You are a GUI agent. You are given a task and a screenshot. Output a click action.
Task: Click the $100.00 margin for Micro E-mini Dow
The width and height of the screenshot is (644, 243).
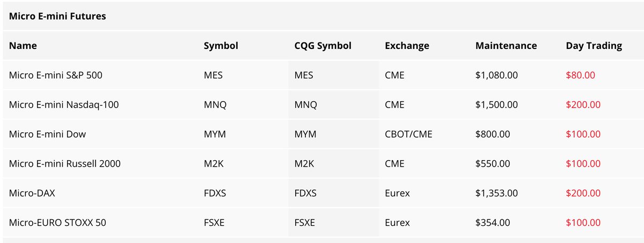point(583,134)
